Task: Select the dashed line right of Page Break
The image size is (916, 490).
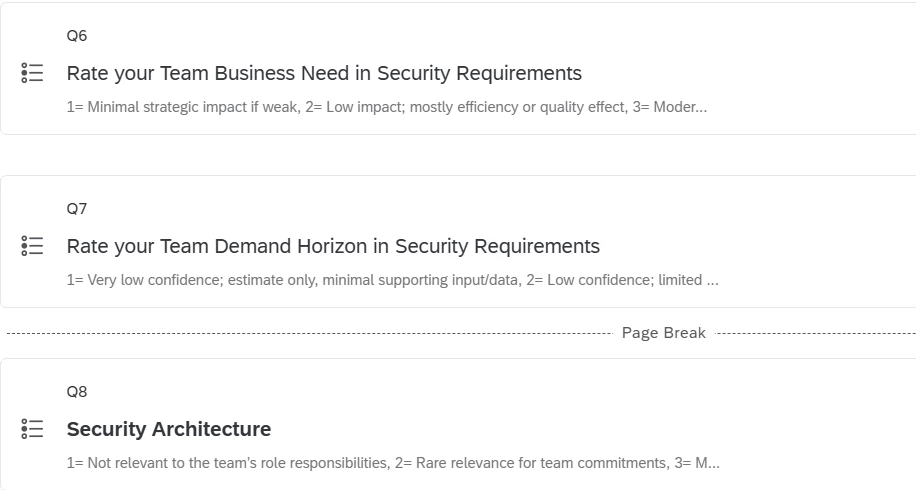Action: pos(816,333)
